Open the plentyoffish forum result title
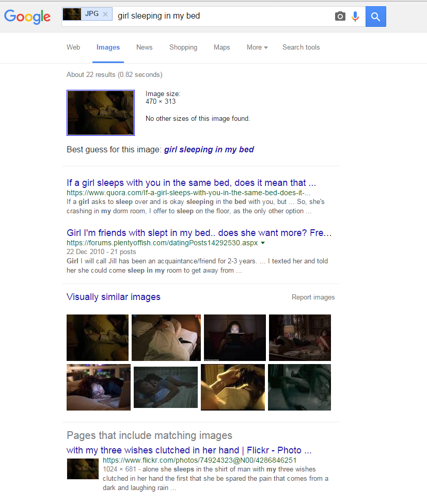Screen dimensions: 427x504 [199, 233]
